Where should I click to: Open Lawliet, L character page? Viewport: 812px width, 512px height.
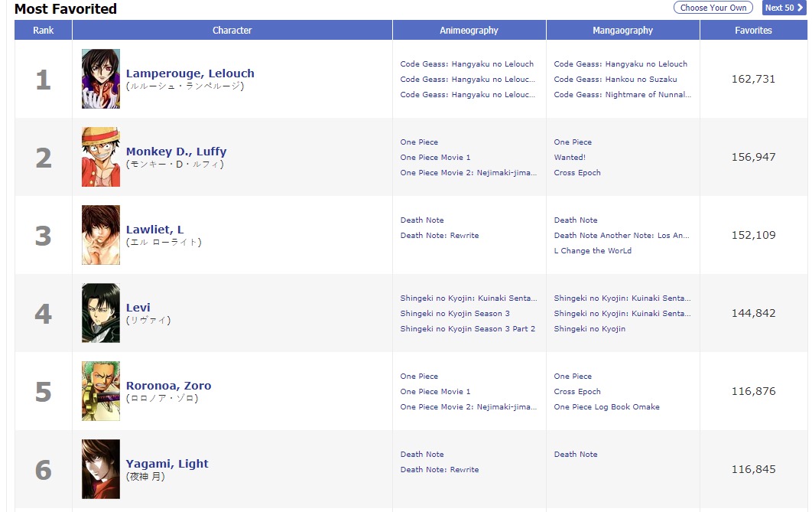[155, 230]
